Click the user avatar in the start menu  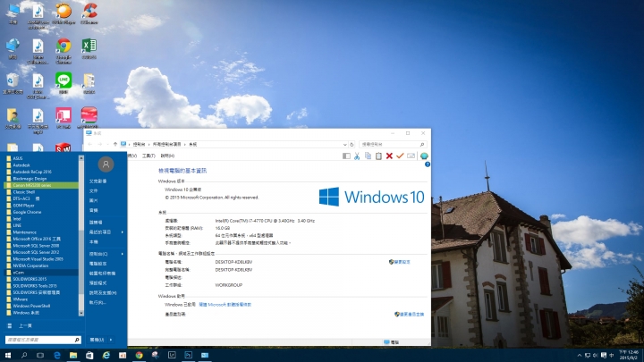[x=106, y=164]
